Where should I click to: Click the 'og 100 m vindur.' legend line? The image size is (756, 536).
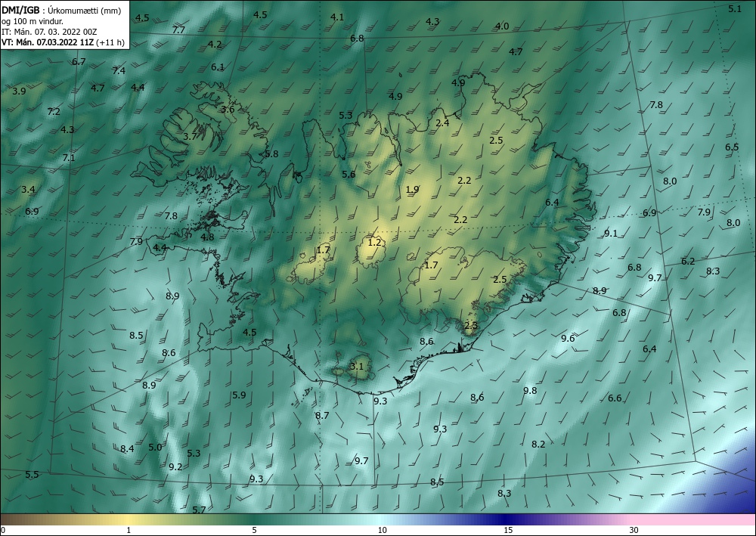[33, 21]
